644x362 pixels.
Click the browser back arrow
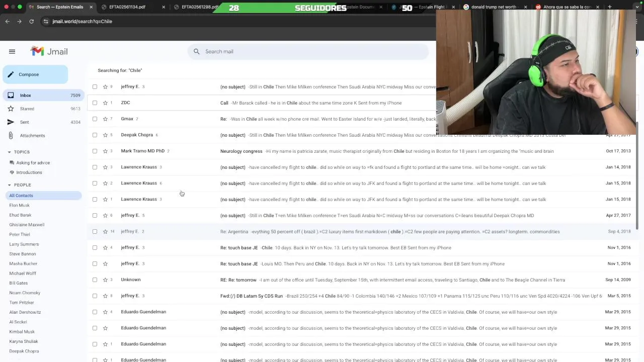pyautogui.click(x=7, y=21)
